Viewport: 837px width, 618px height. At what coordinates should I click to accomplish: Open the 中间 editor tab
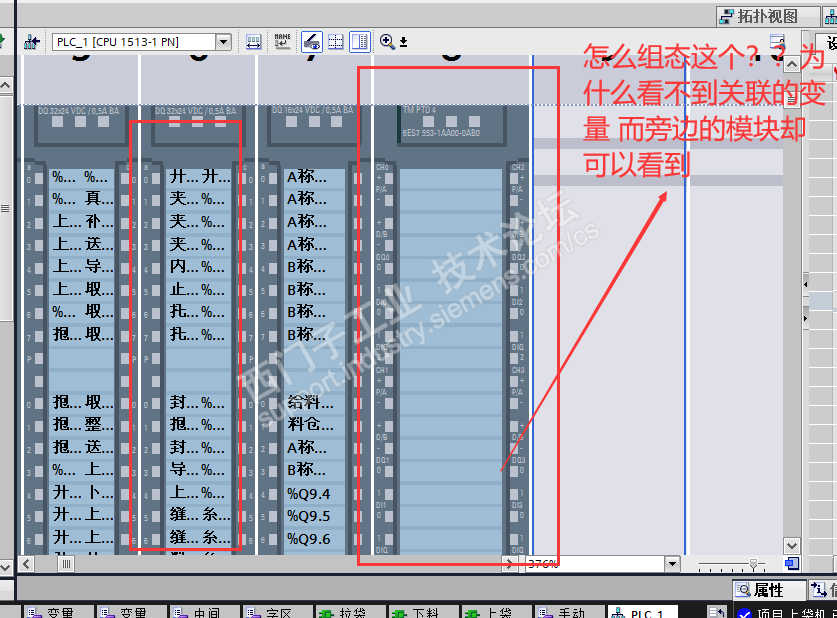pos(204,612)
